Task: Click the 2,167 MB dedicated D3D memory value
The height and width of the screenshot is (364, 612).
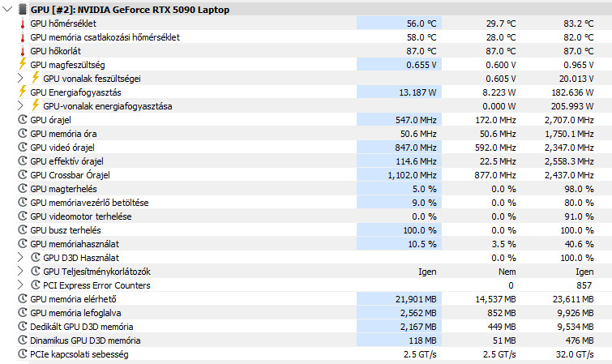Action: pos(418,327)
